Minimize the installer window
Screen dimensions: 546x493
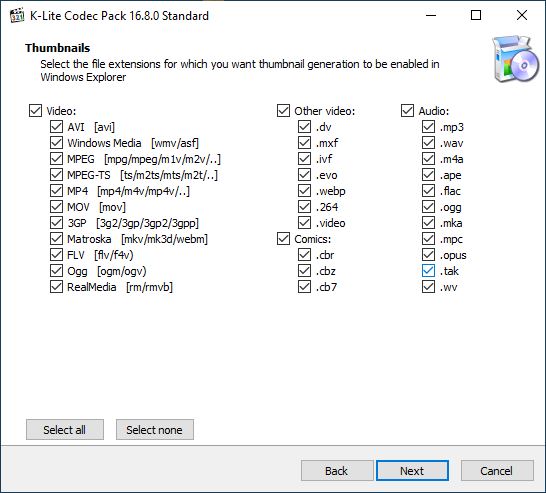(431, 15)
